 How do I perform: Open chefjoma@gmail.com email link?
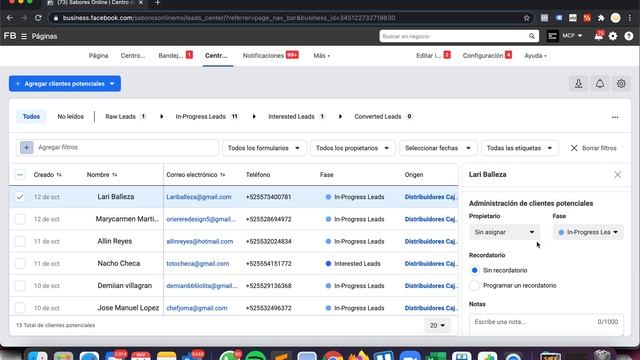pos(197,308)
